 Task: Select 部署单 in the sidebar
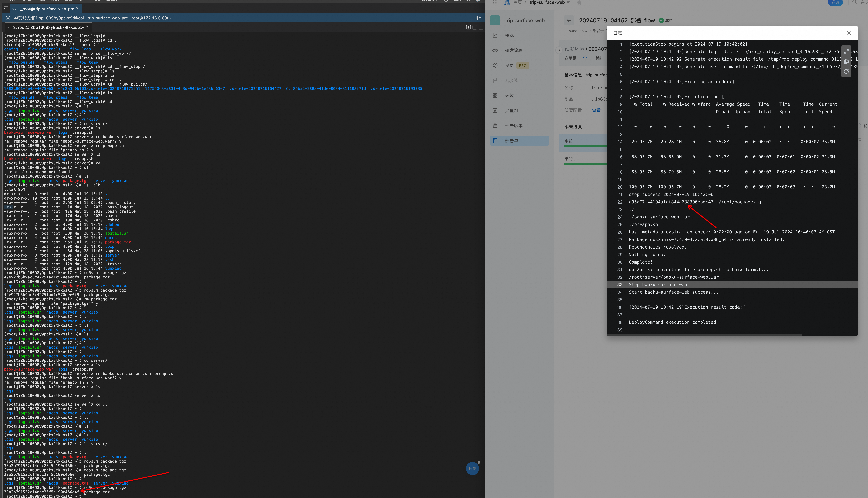coord(519,141)
